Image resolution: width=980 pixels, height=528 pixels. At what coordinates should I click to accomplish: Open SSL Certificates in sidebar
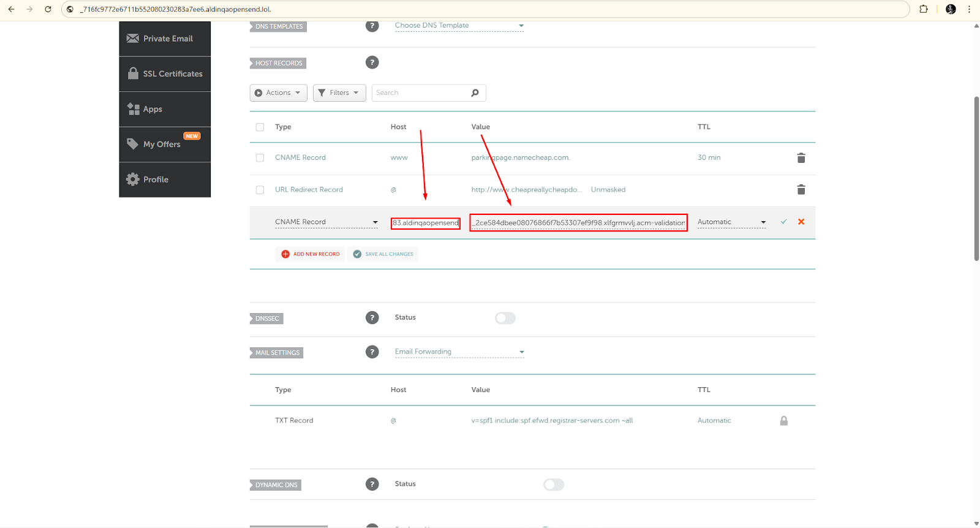[x=165, y=74]
